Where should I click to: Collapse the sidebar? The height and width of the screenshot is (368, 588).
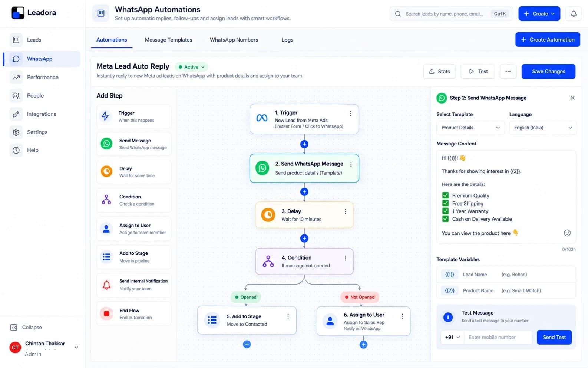pyautogui.click(x=26, y=327)
